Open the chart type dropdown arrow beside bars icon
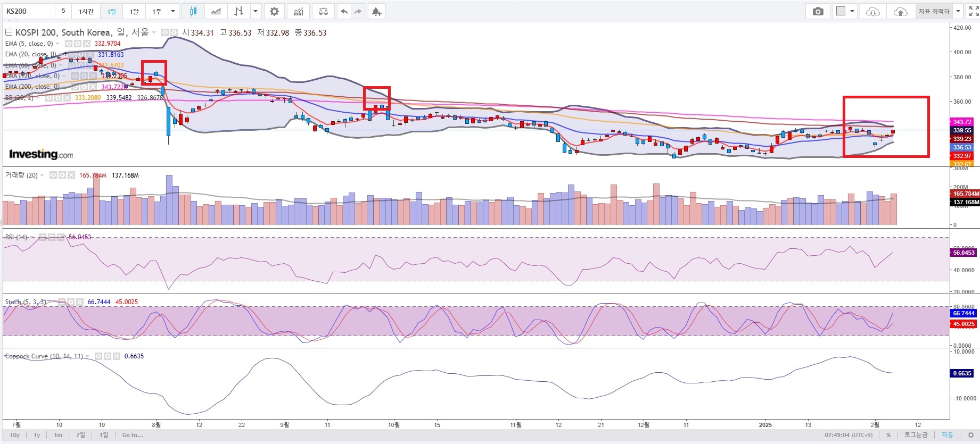Viewport: 980px width, 444px height. (256, 11)
